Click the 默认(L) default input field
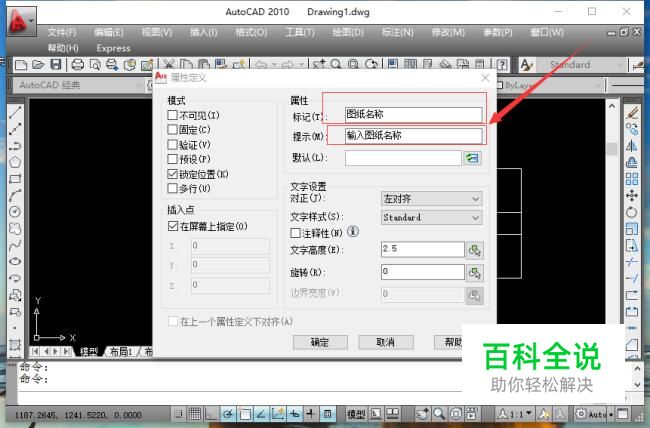650x428 pixels. (x=403, y=158)
